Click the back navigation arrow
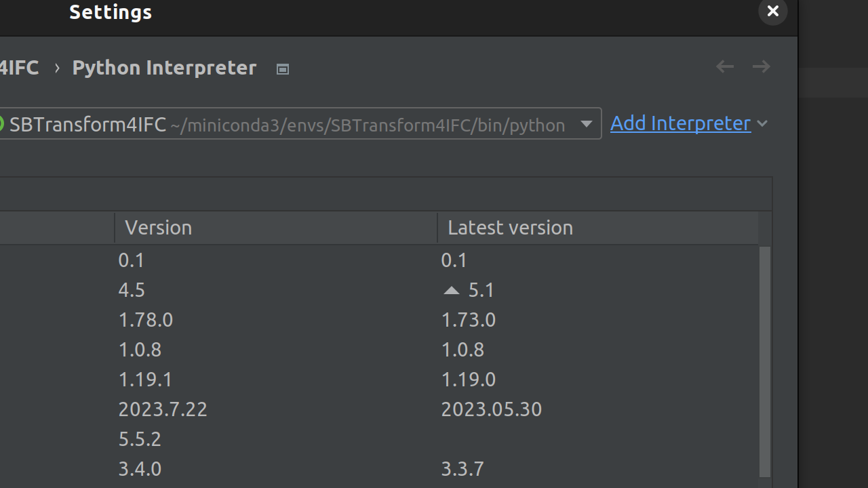This screenshot has height=488, width=868. [725, 66]
